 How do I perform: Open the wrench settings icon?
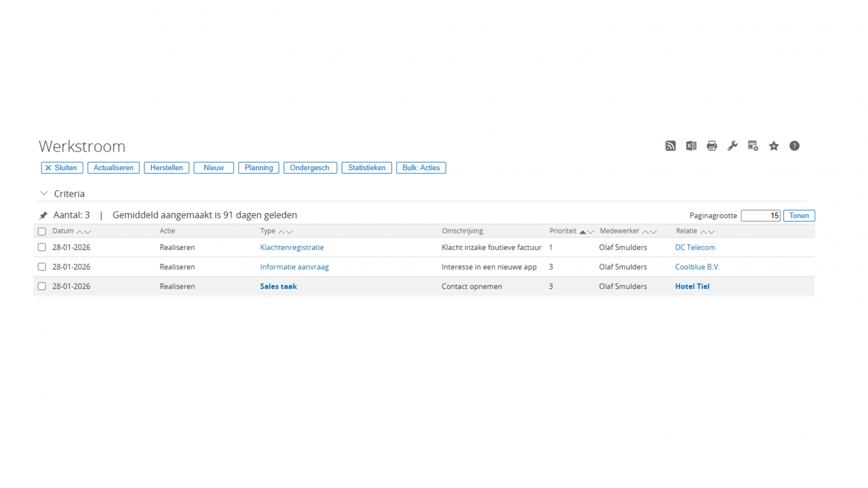coord(732,146)
